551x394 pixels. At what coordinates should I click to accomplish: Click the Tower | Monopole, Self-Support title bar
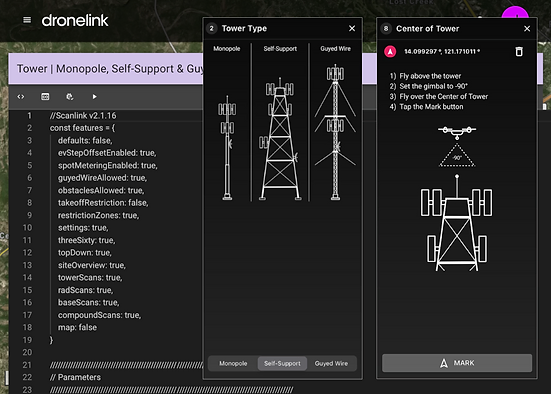[x=106, y=69]
